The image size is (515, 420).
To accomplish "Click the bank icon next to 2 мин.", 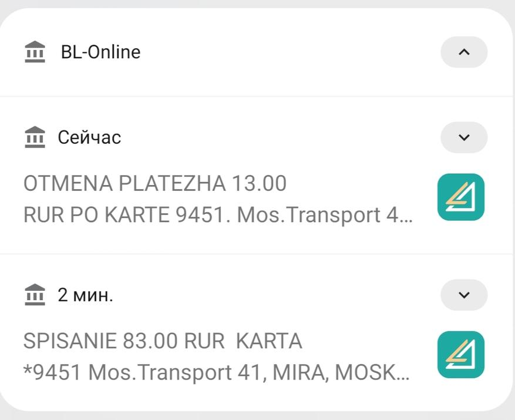I will (35, 294).
